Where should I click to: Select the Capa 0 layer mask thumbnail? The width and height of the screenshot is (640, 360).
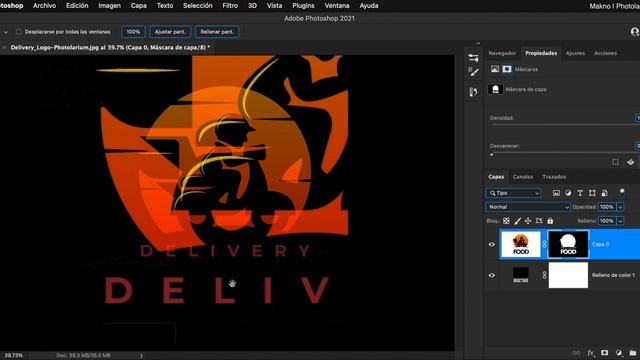[x=568, y=244]
